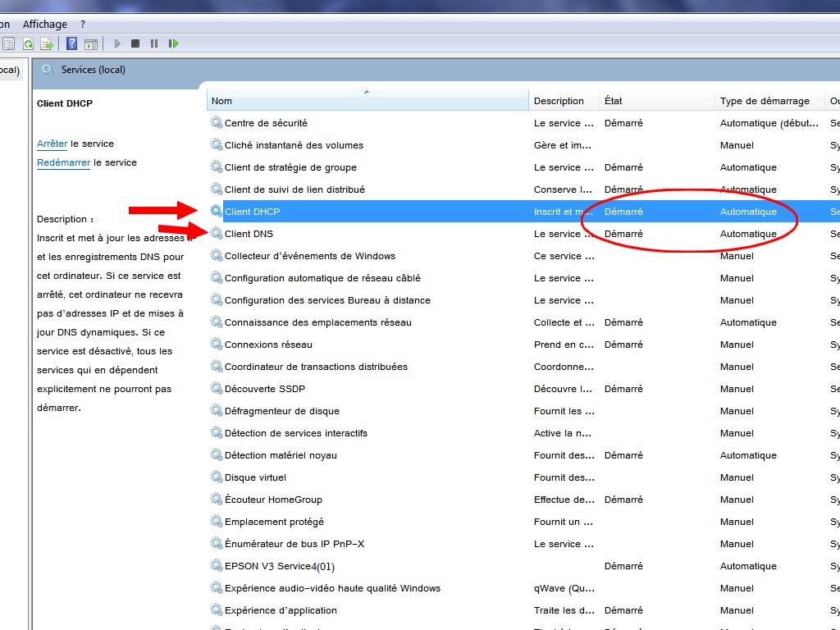This screenshot has height=630, width=840.
Task: Open the ? help menu
Action: [x=83, y=25]
